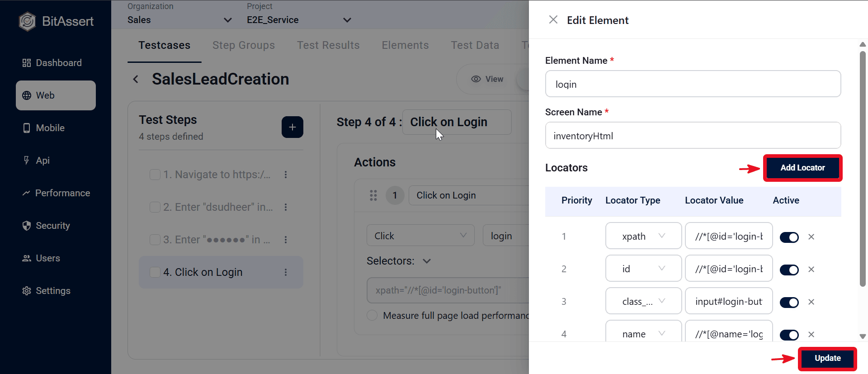Click the Add Locator button
The image size is (868, 374).
(803, 168)
